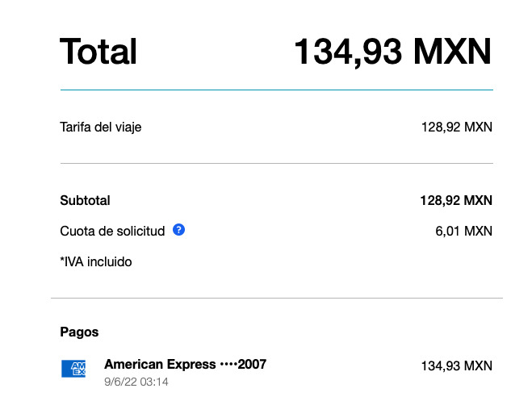The height and width of the screenshot is (401, 532).
Task: Click the blue divider line under Total
Action: coord(277,90)
